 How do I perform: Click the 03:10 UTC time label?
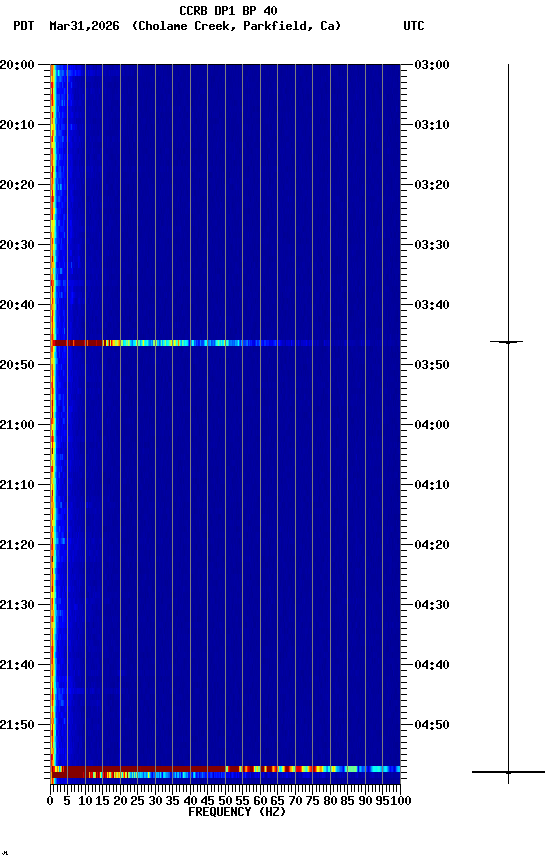point(432,125)
